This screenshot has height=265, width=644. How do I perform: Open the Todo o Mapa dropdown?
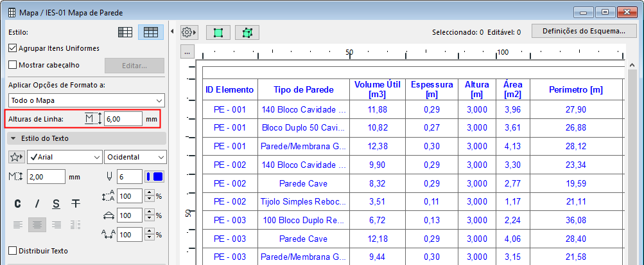[x=86, y=100]
